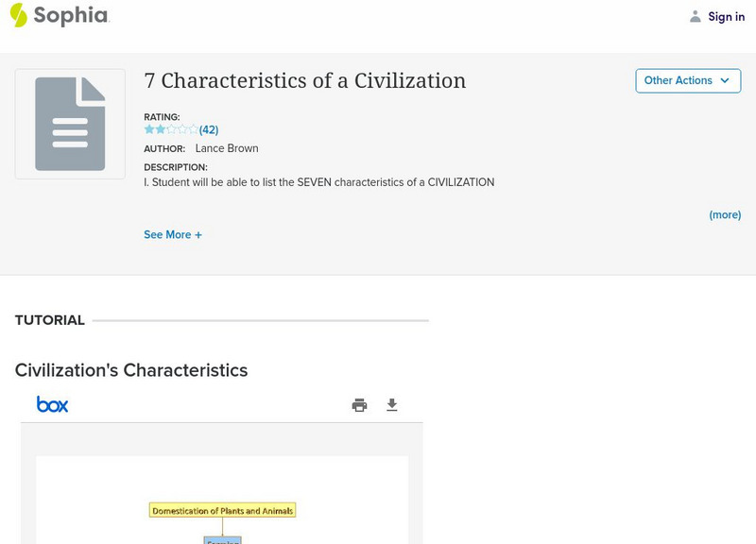
Task: Click the document file thumbnail icon
Action: [70, 124]
